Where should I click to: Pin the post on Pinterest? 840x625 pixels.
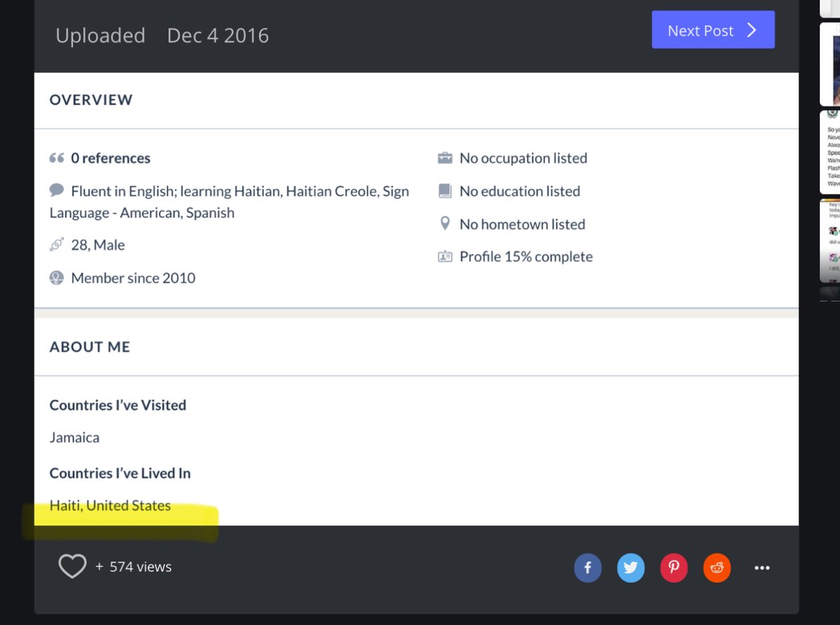click(x=673, y=568)
